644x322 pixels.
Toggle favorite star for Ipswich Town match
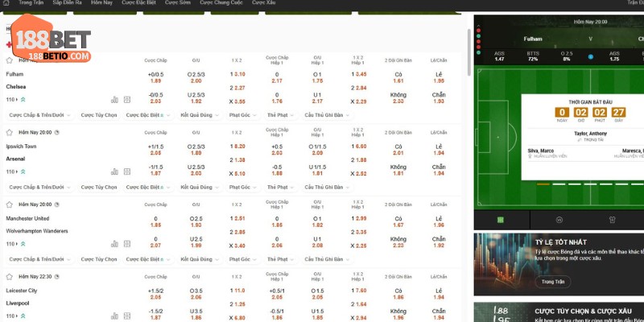[x=10, y=132]
